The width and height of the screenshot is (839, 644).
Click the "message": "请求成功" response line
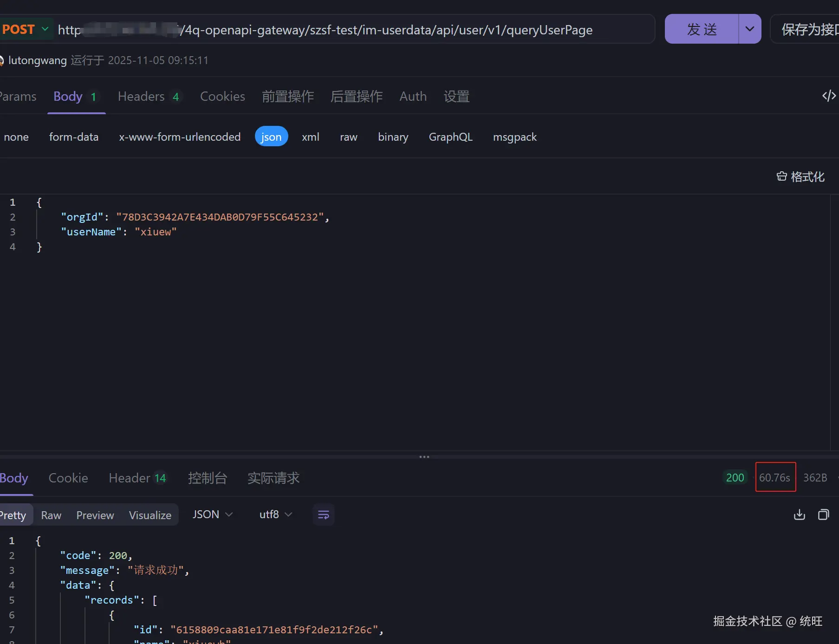124,570
